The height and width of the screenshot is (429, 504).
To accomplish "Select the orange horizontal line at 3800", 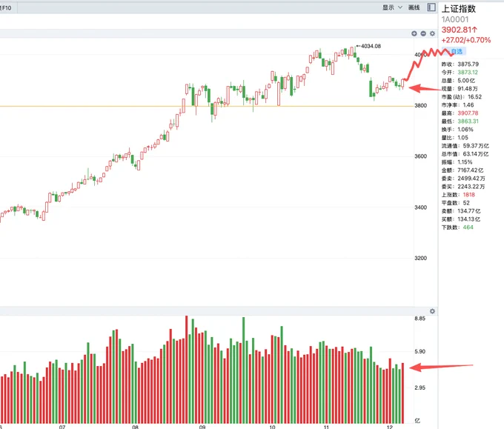I will pos(206,106).
